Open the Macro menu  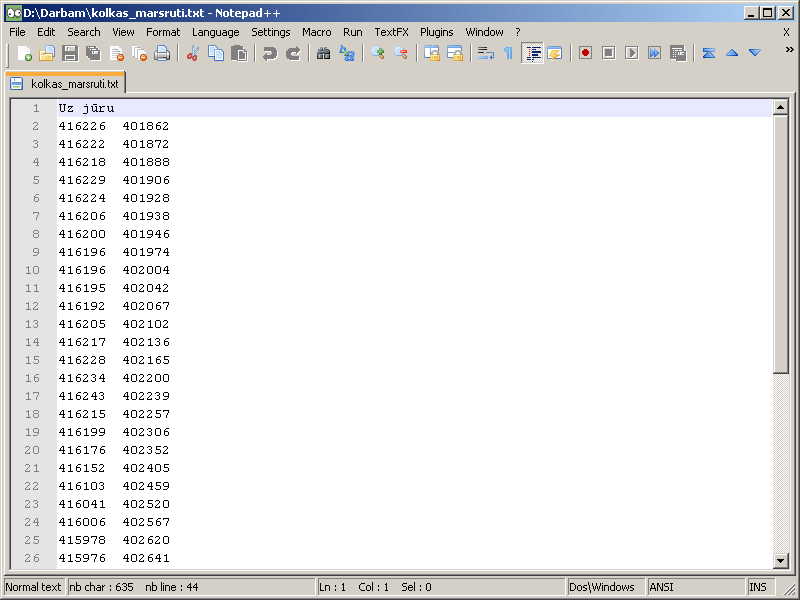click(316, 32)
